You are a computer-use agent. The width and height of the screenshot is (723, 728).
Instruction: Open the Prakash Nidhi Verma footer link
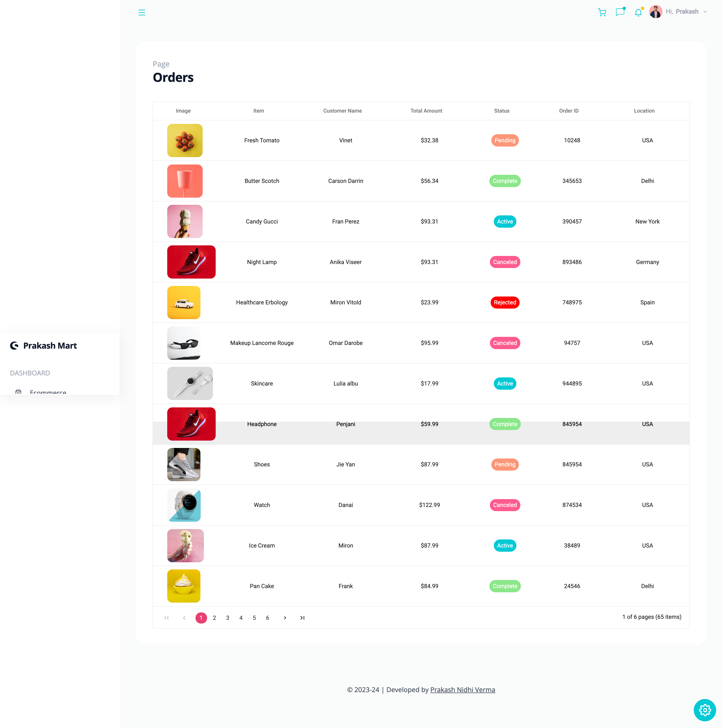pos(463,690)
